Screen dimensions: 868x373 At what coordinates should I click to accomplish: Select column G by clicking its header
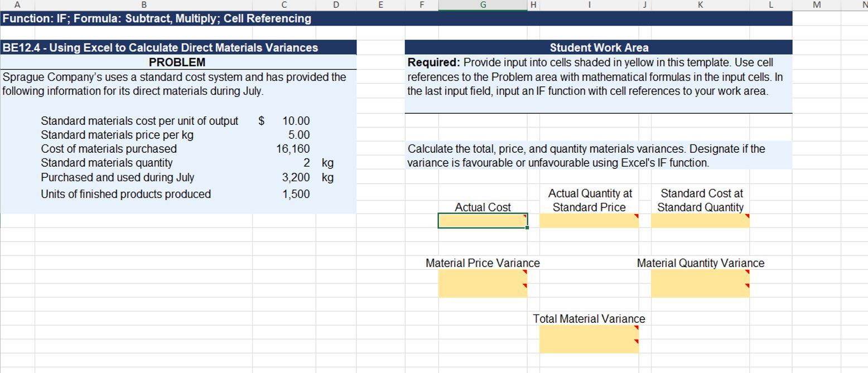pyautogui.click(x=483, y=4)
